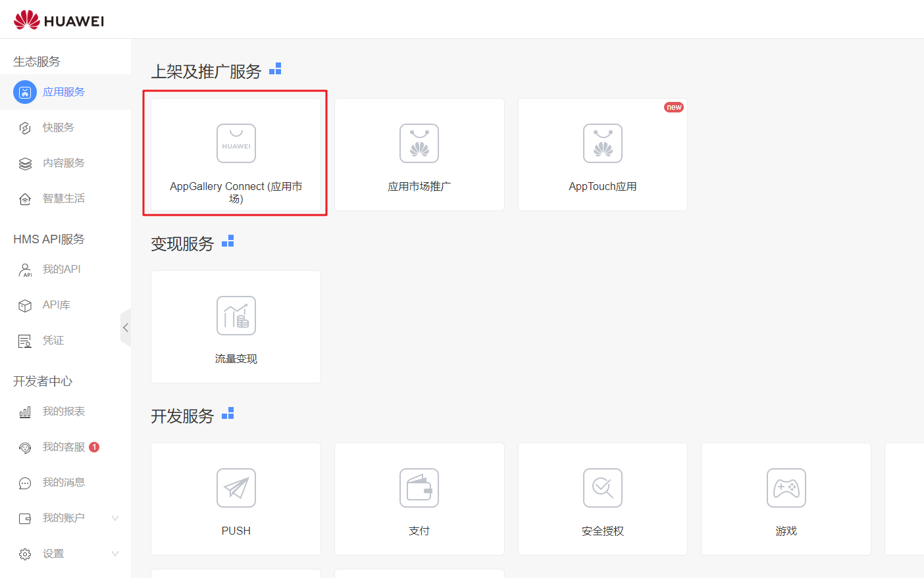Open 智慧生活 menu item

click(x=66, y=199)
